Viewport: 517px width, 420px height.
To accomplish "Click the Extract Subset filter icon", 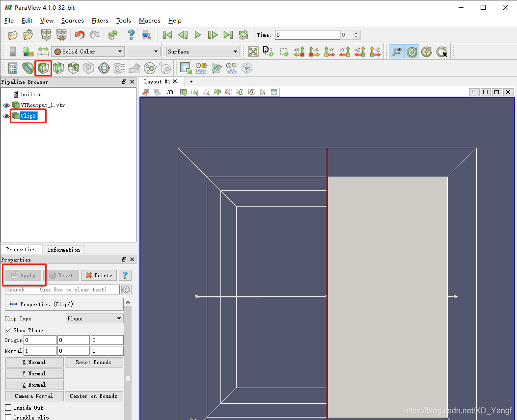I will tap(89, 68).
